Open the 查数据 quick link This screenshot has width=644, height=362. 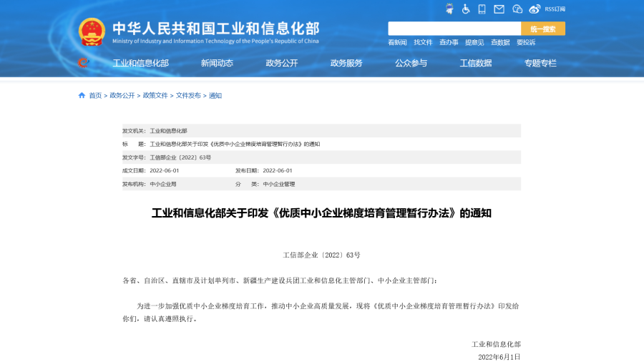(x=500, y=42)
